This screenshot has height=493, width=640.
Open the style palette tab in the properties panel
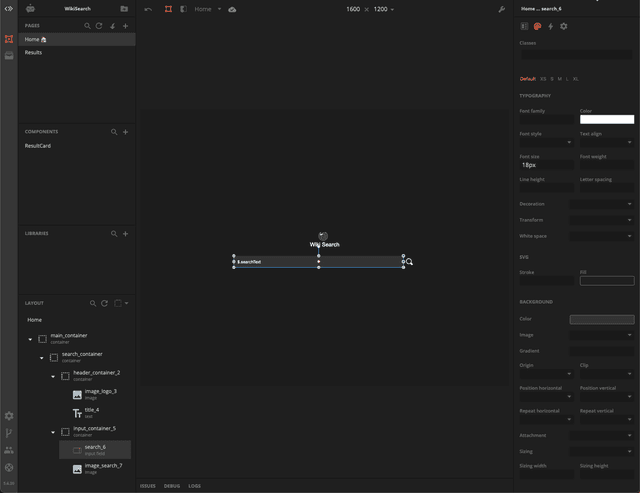pos(537,26)
